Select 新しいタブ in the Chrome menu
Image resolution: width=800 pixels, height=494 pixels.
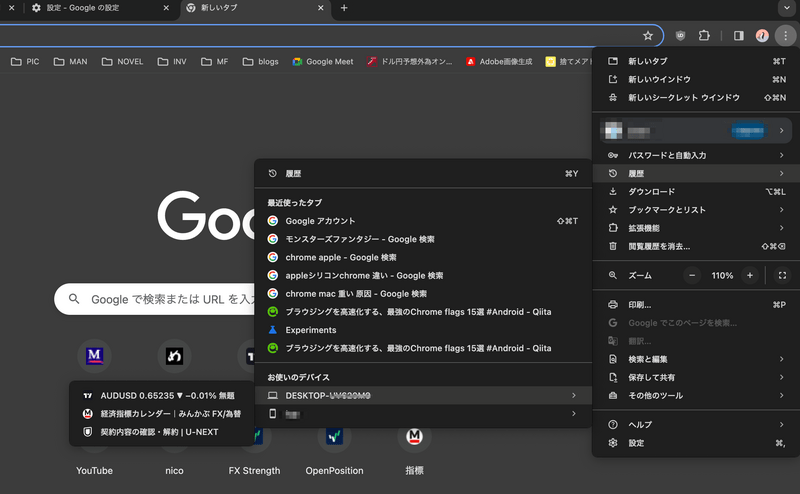(696, 61)
